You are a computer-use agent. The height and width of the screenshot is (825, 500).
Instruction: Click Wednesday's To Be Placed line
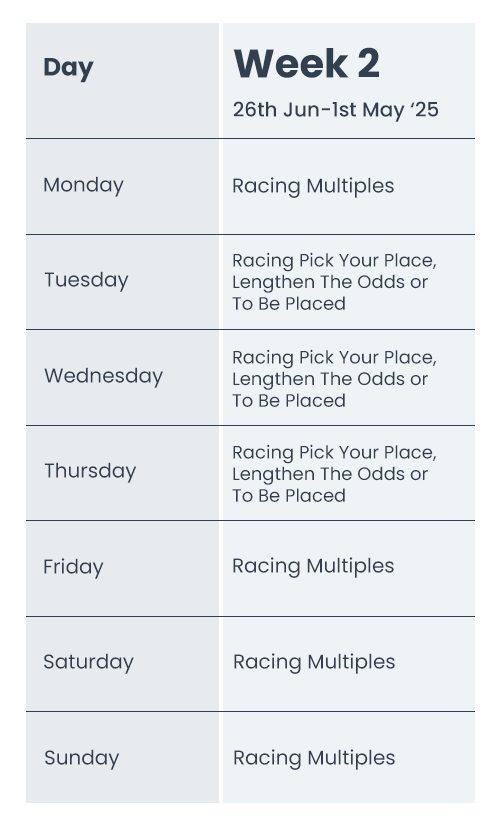click(289, 400)
